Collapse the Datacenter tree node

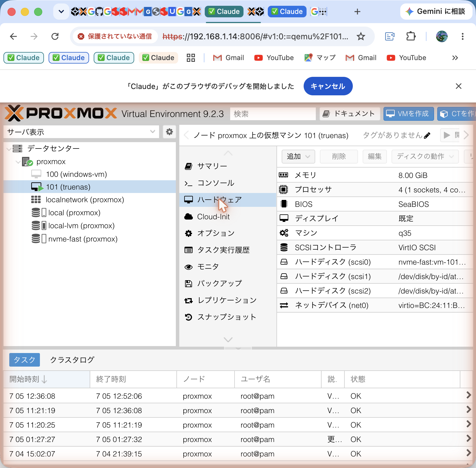tap(9, 149)
